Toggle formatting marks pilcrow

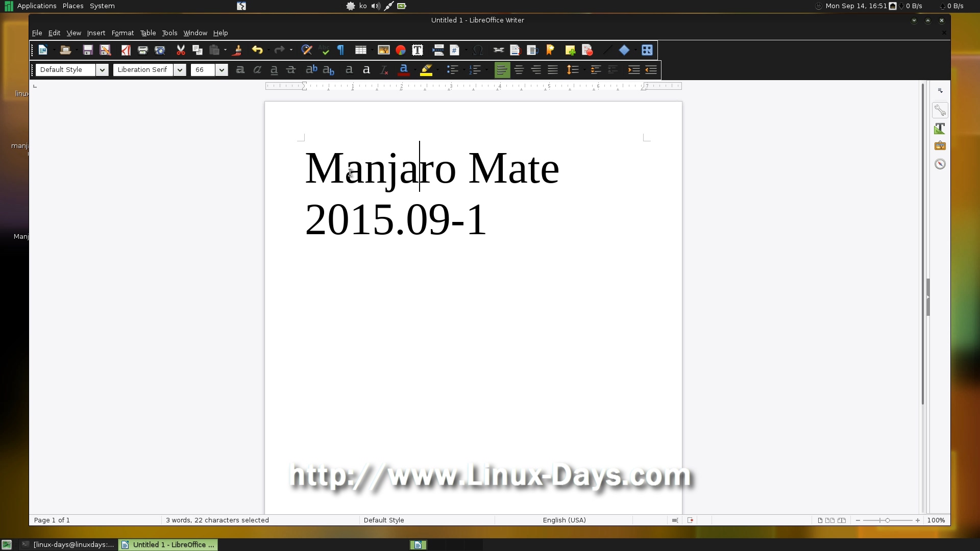point(341,50)
